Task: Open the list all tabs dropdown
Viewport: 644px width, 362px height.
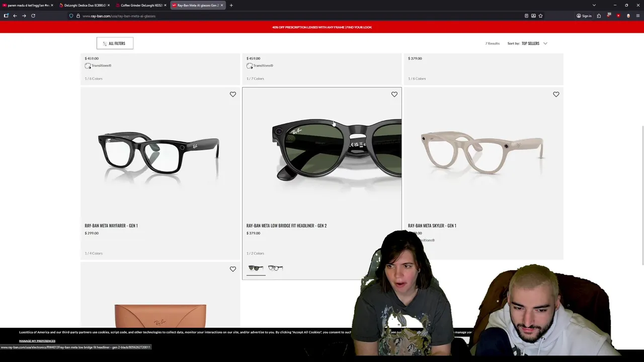Action: click(x=594, y=5)
